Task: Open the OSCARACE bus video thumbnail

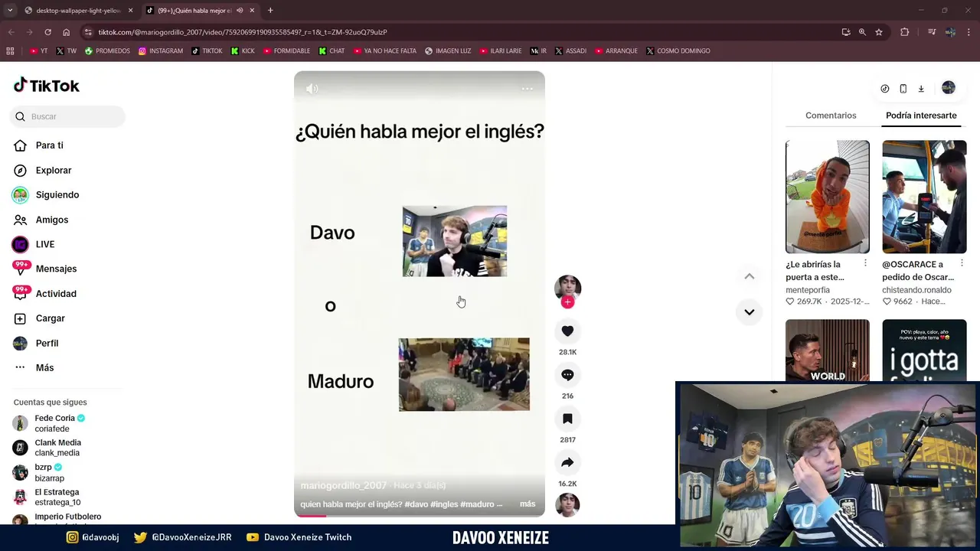Action: tap(924, 197)
